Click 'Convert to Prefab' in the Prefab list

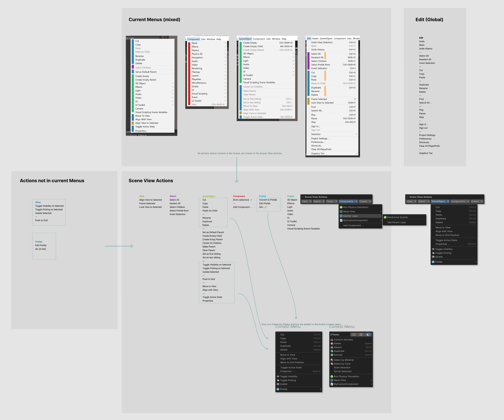point(268,200)
